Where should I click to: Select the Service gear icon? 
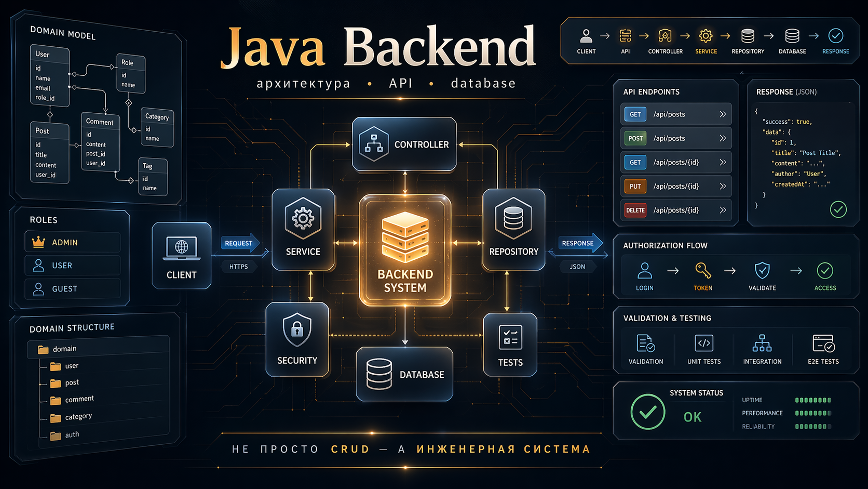pos(303,218)
